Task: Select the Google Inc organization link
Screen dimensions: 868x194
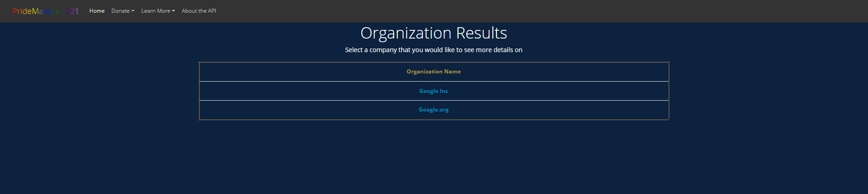Action: [433, 91]
